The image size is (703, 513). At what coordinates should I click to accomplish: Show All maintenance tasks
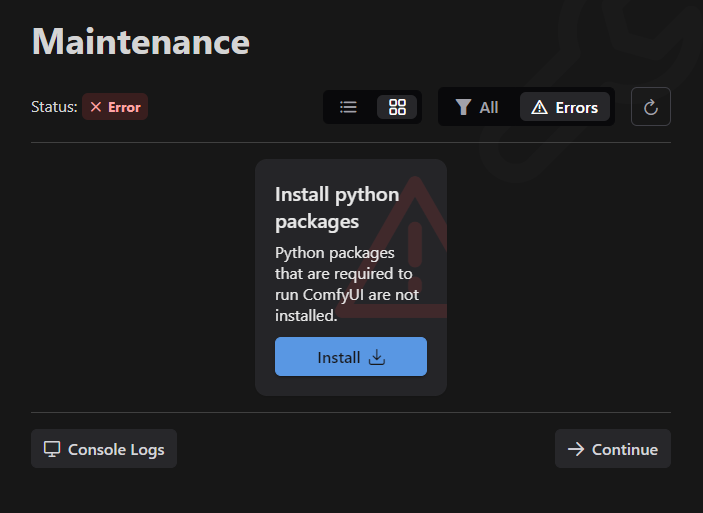pos(477,107)
